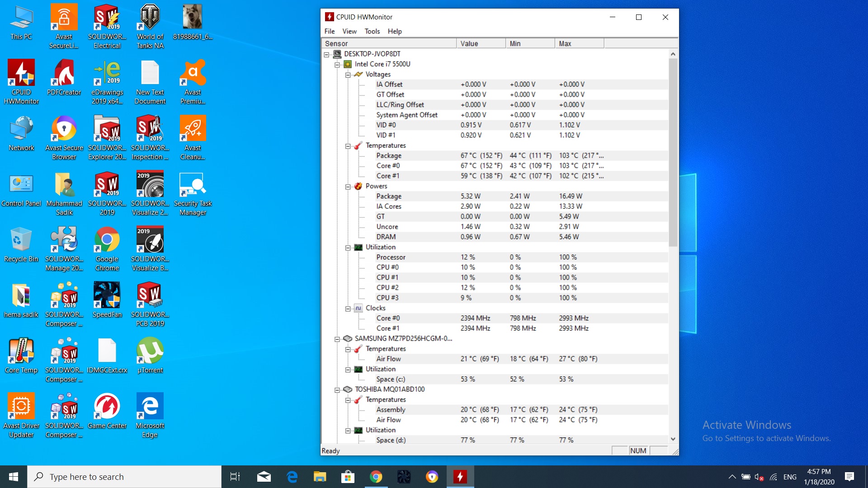This screenshot has width=868, height=488.
Task: Open the clock showing 4:57 PM
Action: pyautogui.click(x=819, y=477)
